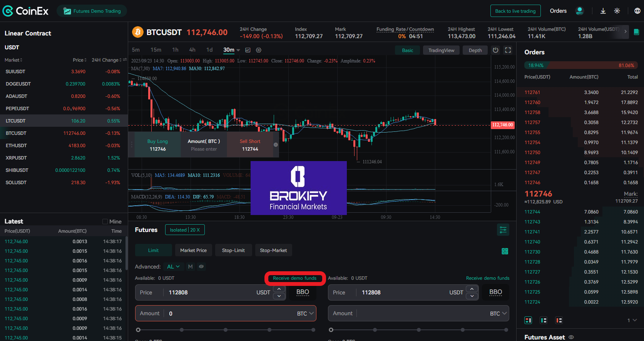
Task: Show more stats with right arrow
Action: point(625,32)
